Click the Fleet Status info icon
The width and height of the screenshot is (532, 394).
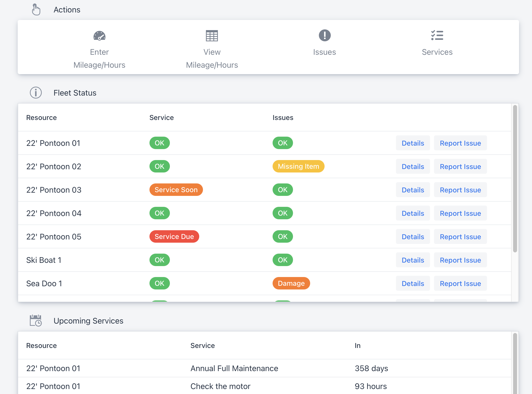[x=36, y=93]
